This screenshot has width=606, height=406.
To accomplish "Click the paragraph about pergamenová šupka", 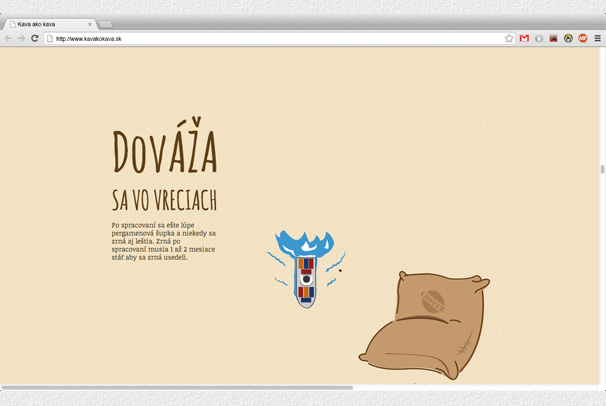I will (x=163, y=241).
